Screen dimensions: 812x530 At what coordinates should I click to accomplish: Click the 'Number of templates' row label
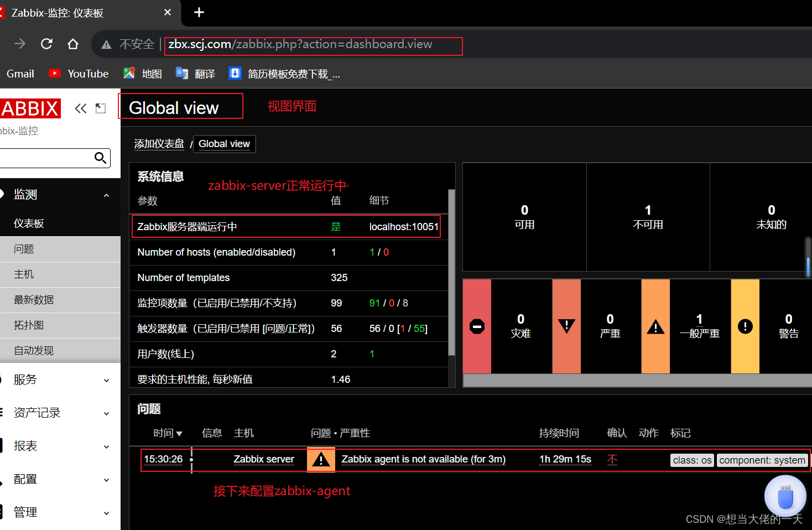184,278
